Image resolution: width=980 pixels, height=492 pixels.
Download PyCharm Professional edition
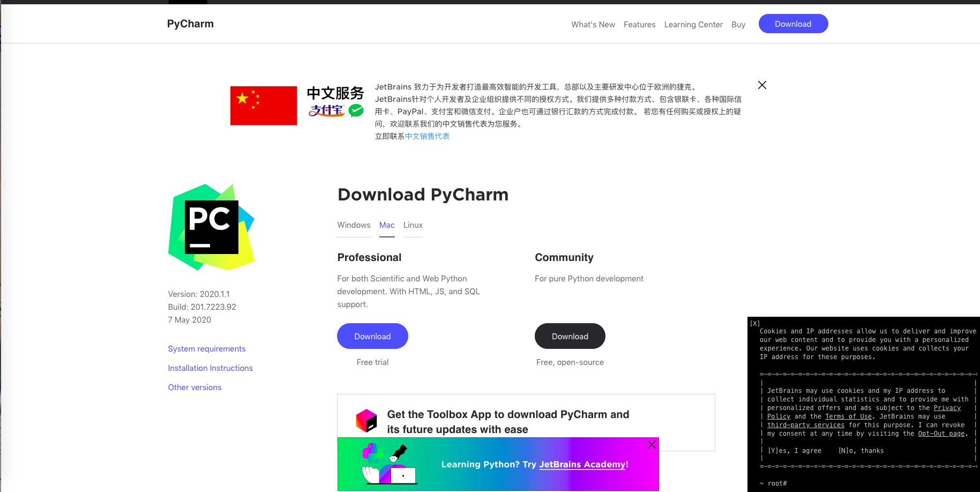pos(372,336)
